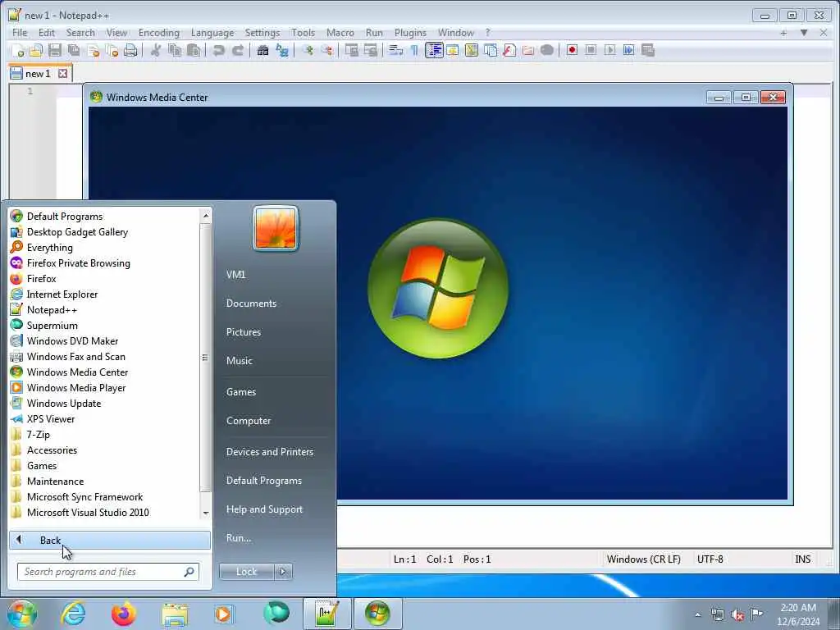The image size is (840, 630).
Task: Click the Copy toolbar icon
Action: point(175,50)
